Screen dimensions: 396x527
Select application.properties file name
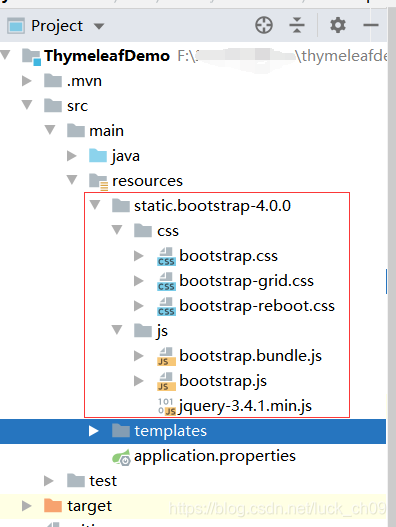click(x=215, y=456)
